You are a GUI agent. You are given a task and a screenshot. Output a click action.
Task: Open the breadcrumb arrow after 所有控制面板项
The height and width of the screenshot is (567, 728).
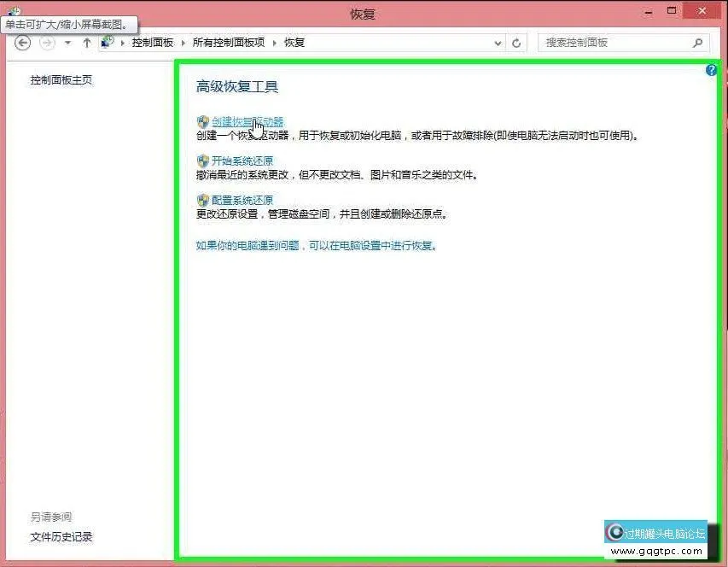(x=275, y=42)
